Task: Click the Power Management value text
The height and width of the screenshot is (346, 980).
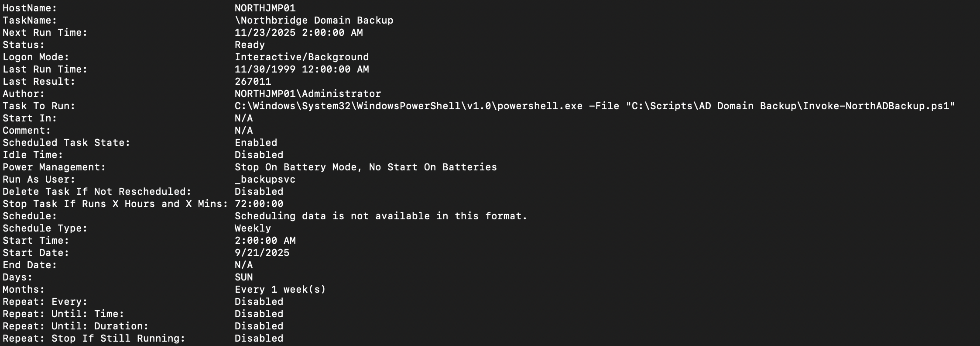Action: [366, 167]
